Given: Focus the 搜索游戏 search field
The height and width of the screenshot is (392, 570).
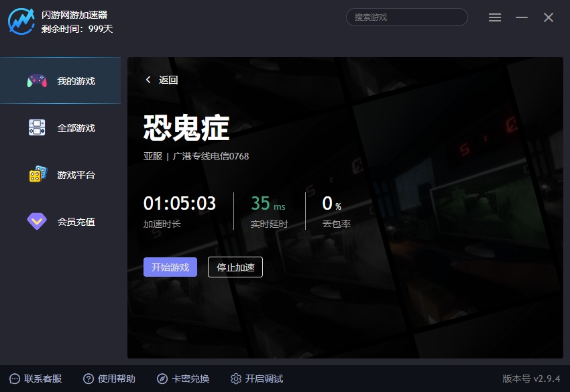Looking at the screenshot, I should 406,17.
